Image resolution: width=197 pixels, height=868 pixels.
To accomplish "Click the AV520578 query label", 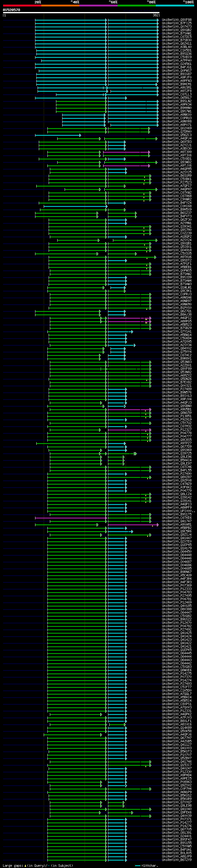I will 11,10.
